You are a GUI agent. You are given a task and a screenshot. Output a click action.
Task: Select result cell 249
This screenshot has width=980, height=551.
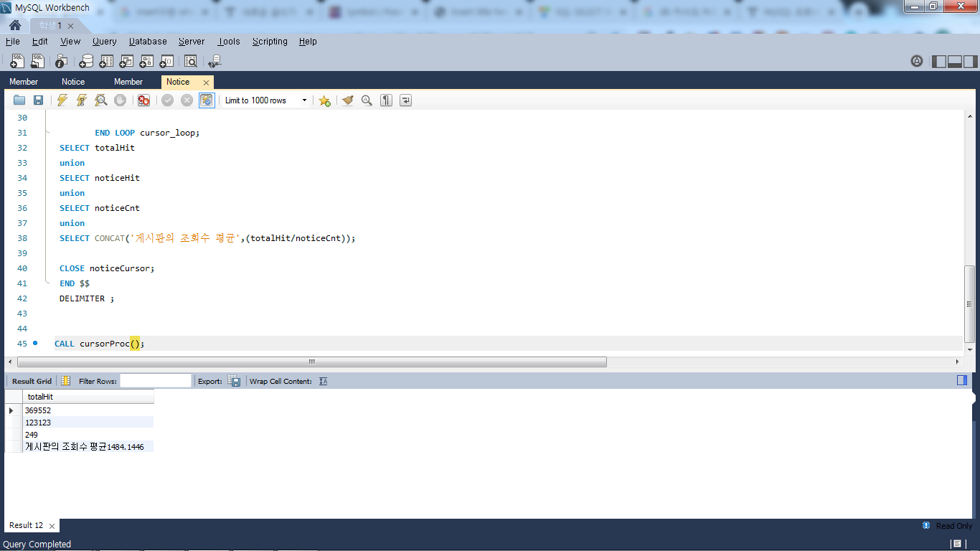point(88,435)
